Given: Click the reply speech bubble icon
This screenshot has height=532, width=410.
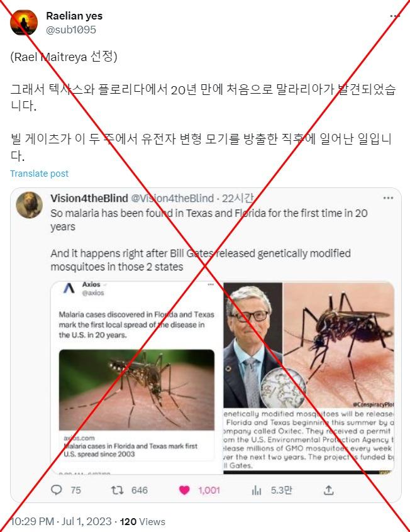Looking at the screenshot, I should pos(57,490).
